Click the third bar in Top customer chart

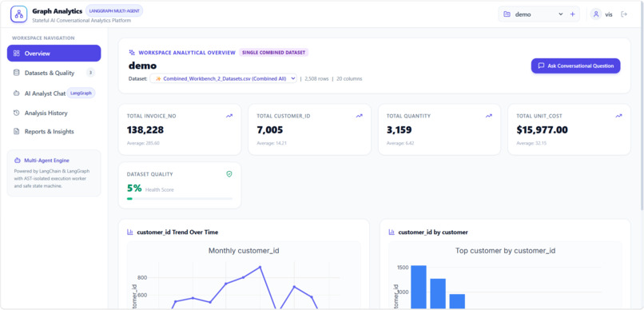click(x=457, y=301)
